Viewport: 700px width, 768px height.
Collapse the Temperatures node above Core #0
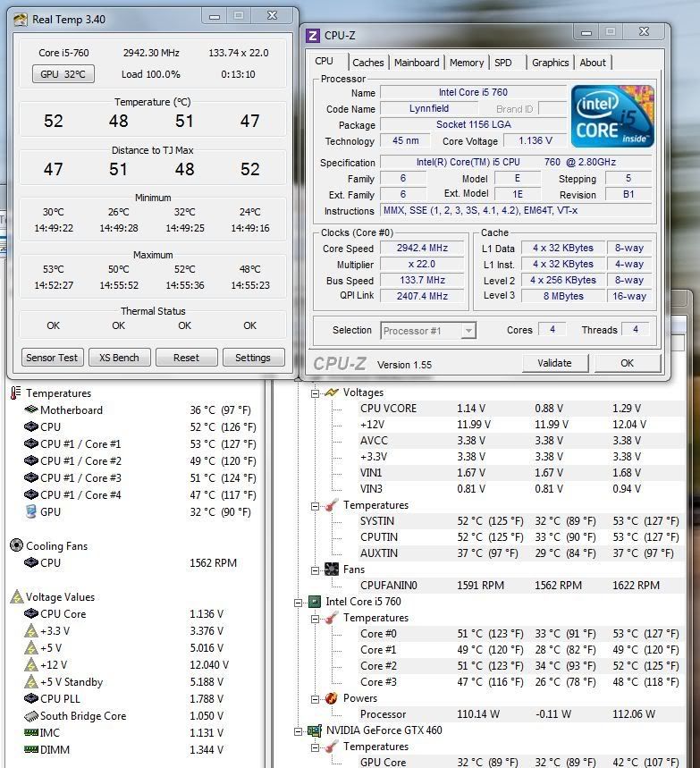tap(316, 619)
